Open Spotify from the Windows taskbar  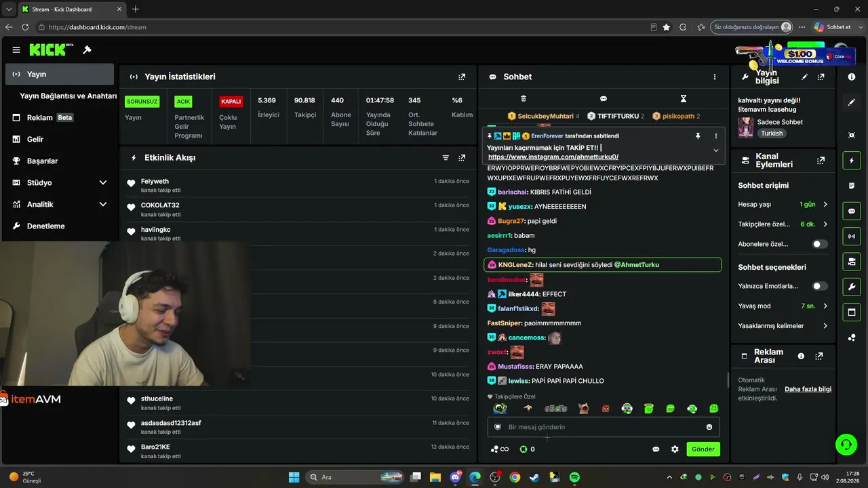point(574,477)
